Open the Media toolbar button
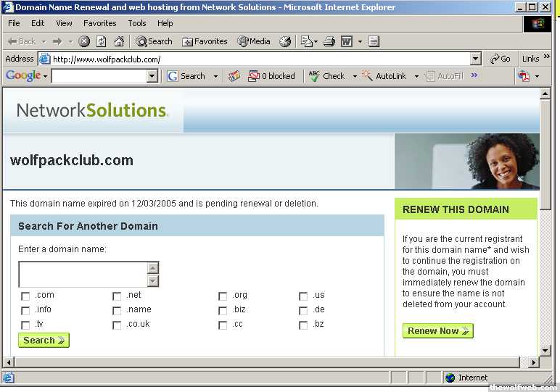560x392 pixels. pyautogui.click(x=254, y=41)
